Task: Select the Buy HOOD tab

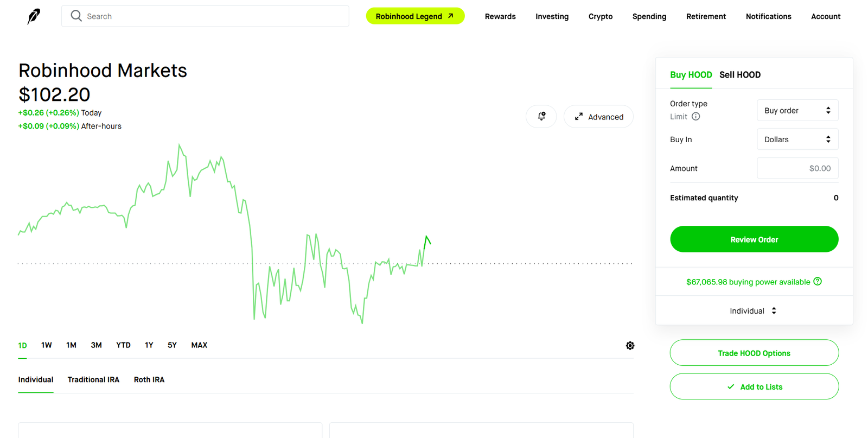Action: (x=691, y=75)
